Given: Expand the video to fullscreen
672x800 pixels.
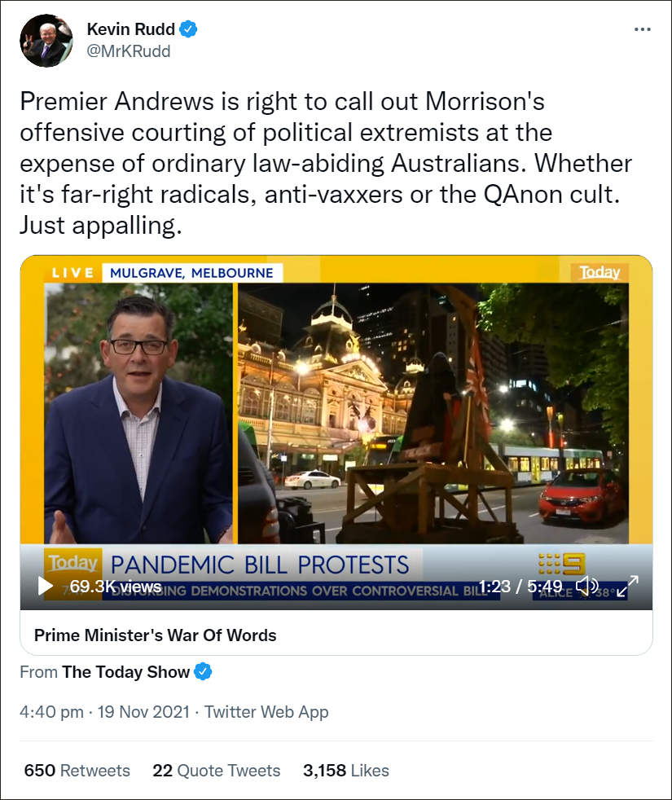Looking at the screenshot, I should pos(628,586).
